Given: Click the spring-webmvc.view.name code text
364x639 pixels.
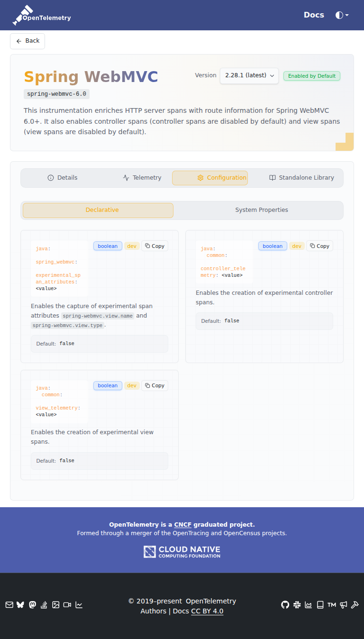Looking at the screenshot, I should (98, 316).
